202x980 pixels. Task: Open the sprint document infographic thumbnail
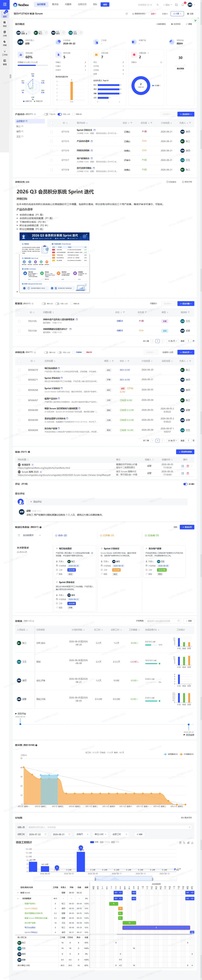coord(54,262)
